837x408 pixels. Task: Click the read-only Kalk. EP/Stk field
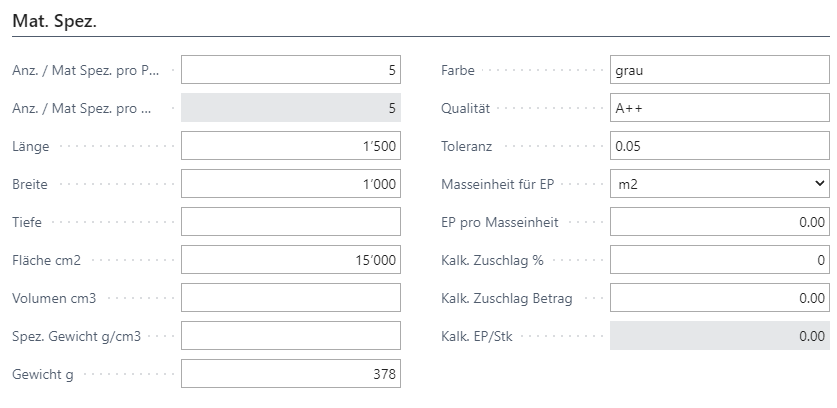pyautogui.click(x=720, y=335)
